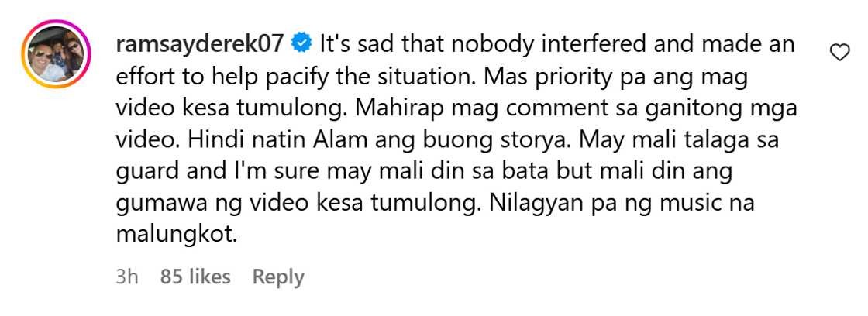
Task: Click the comment's first line starting "It's sad"
Action: [x=557, y=43]
